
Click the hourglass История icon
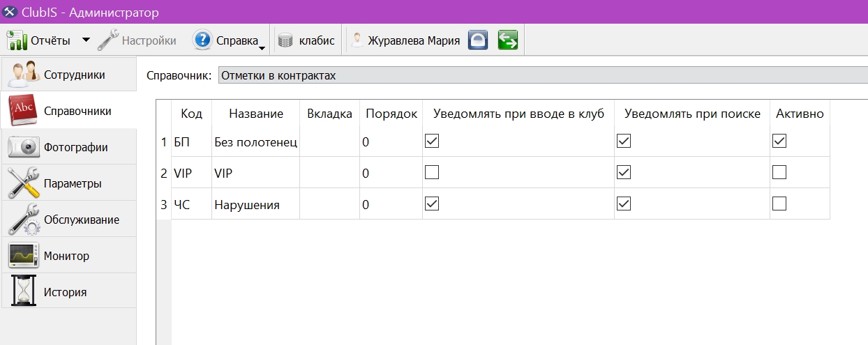click(x=23, y=291)
